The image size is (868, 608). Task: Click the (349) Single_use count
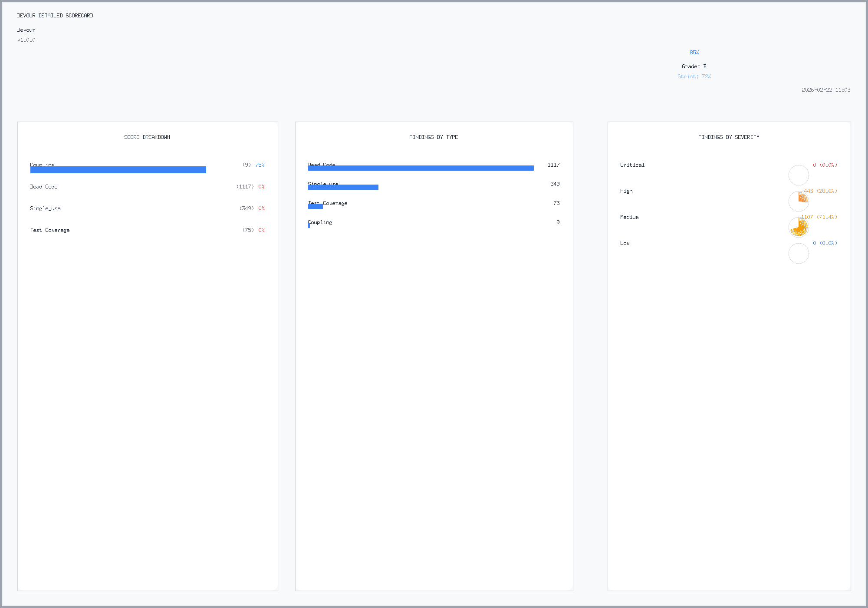247,208
